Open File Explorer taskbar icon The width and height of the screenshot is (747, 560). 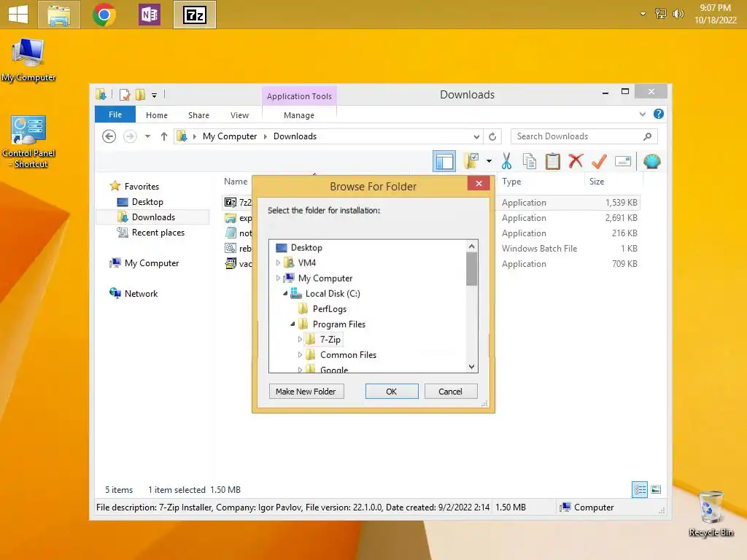point(58,15)
